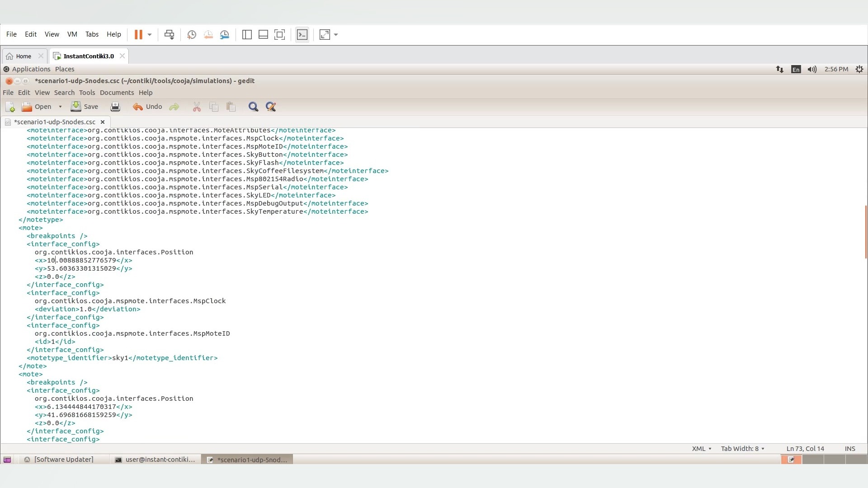Image resolution: width=868 pixels, height=488 pixels.
Task: Click the vertical scrollbar handle in the editor
Action: coord(865,232)
